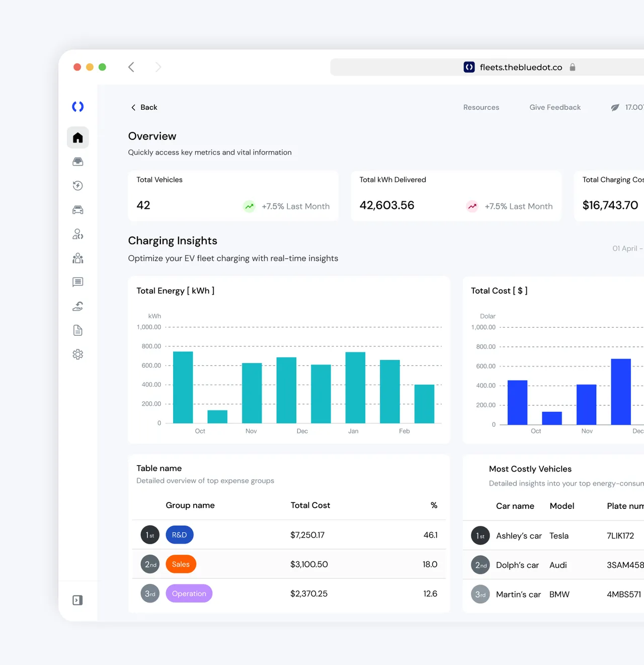
Task: Click $7,250.17 total cost cell
Action: [x=307, y=535]
